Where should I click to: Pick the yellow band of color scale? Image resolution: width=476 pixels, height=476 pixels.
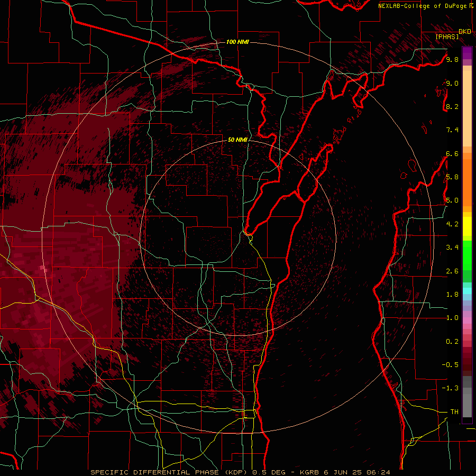467,226
